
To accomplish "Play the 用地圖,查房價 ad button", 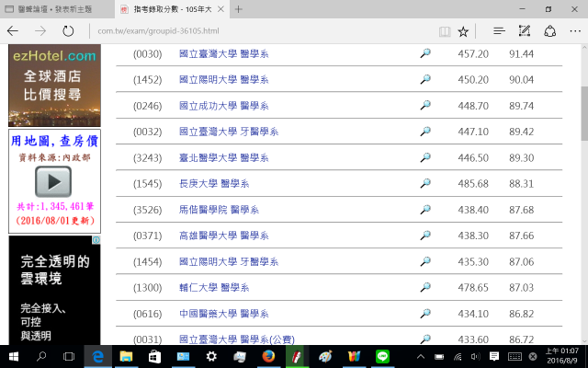I will tap(53, 182).
